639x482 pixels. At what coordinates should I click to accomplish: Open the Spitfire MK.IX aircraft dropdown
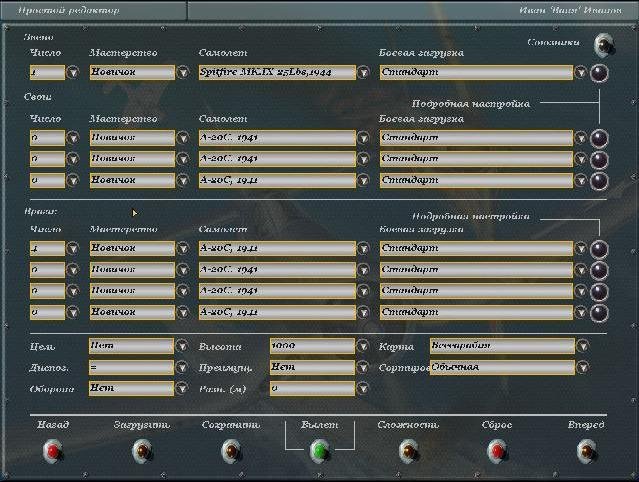click(x=363, y=73)
